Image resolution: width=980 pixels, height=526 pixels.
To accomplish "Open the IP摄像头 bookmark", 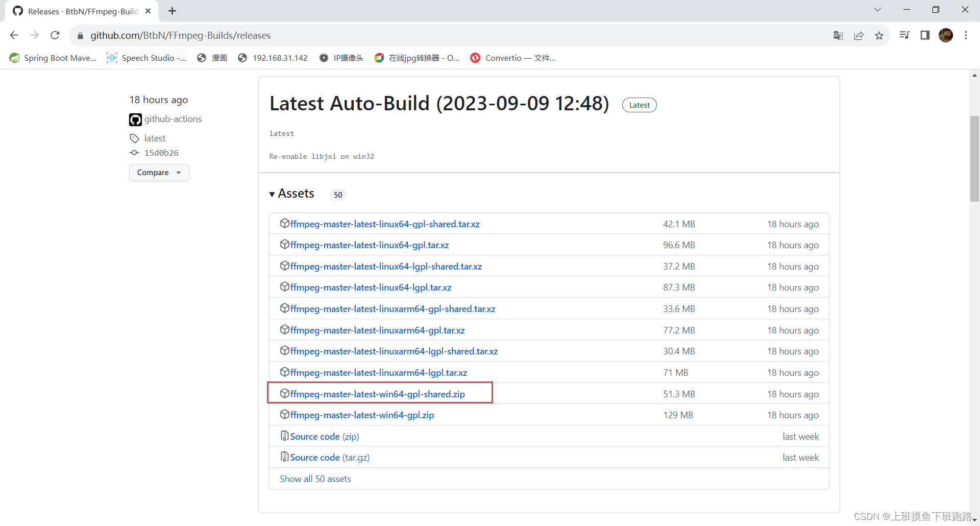I will point(341,58).
